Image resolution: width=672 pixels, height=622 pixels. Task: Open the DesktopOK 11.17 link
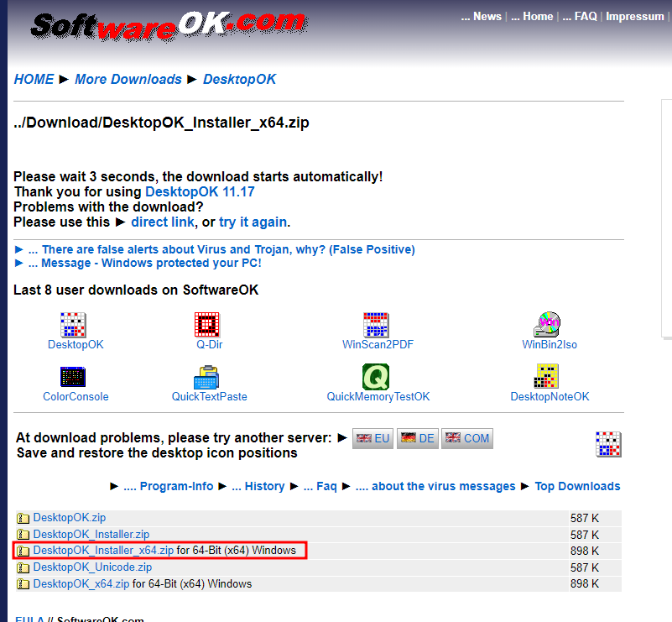[x=201, y=191]
